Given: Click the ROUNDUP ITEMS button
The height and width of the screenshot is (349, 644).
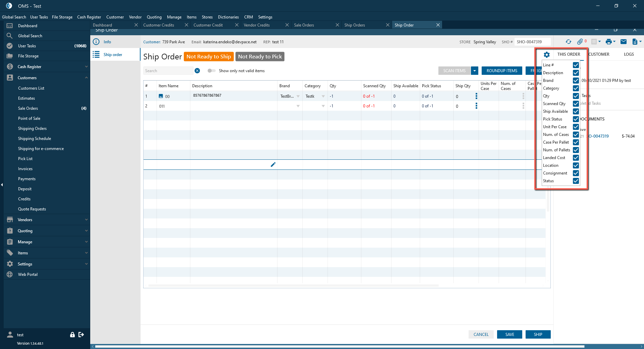Looking at the screenshot, I should 502,71.
